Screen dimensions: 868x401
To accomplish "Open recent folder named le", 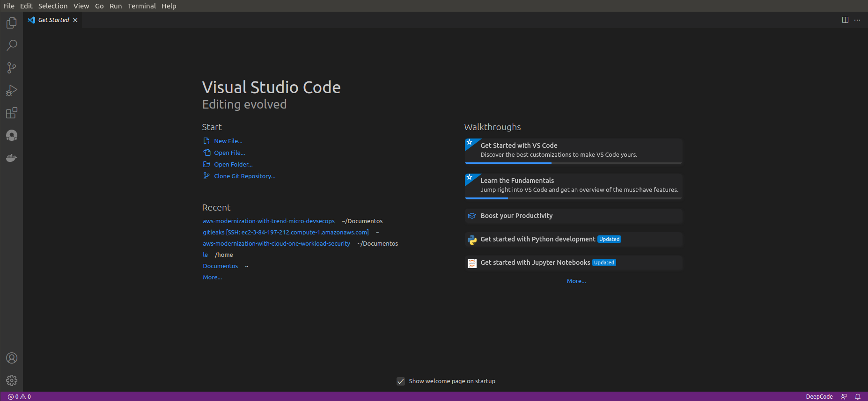I will (x=205, y=255).
